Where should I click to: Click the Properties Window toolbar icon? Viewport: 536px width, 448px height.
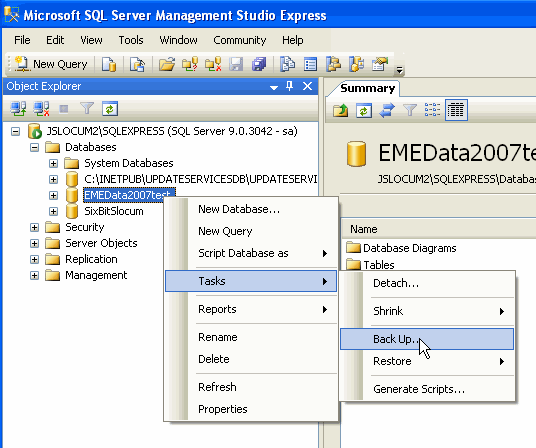(x=380, y=64)
